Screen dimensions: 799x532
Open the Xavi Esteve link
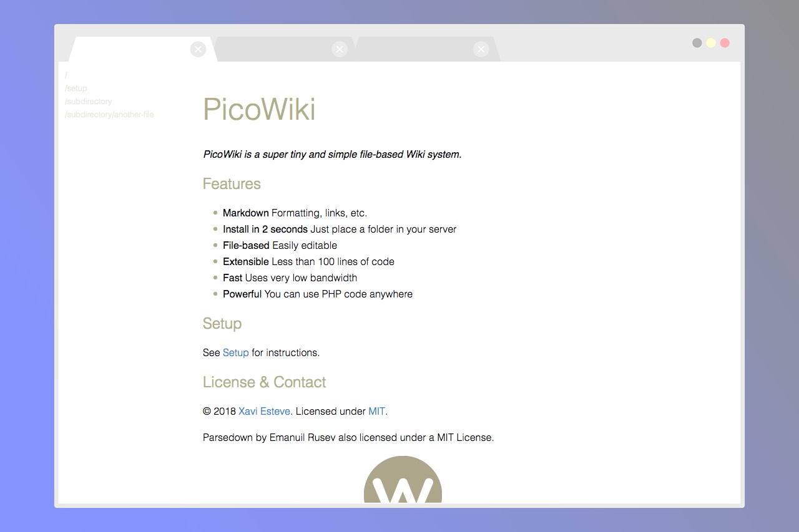(264, 411)
